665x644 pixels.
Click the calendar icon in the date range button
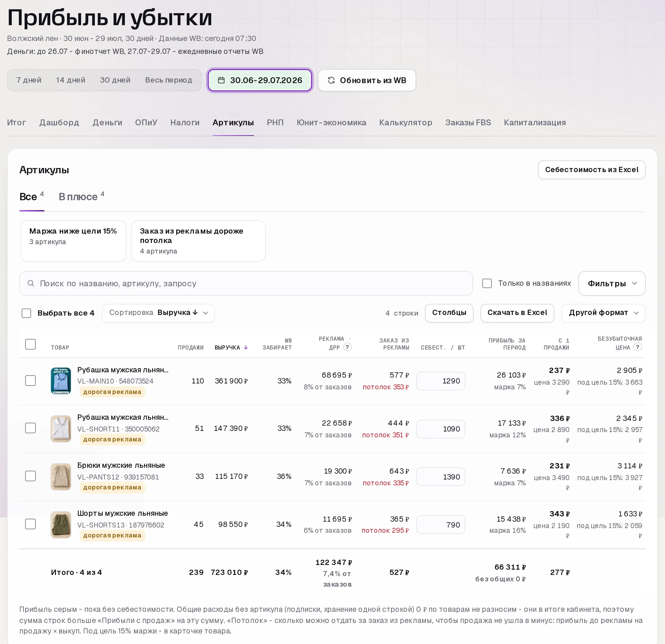click(221, 80)
